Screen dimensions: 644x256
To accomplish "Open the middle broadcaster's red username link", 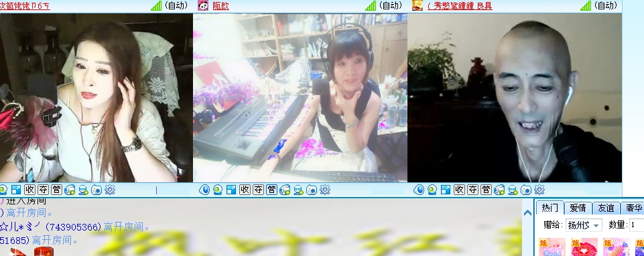I will (x=220, y=6).
